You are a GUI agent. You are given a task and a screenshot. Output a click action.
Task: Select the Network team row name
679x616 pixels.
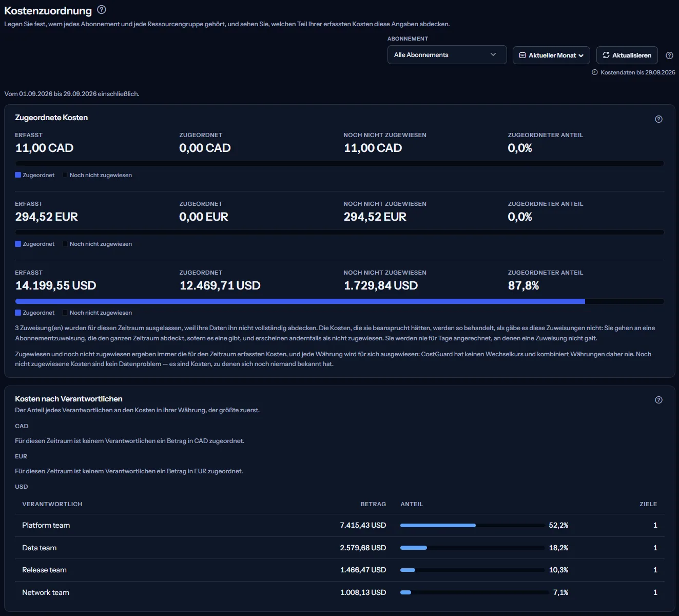click(x=45, y=592)
